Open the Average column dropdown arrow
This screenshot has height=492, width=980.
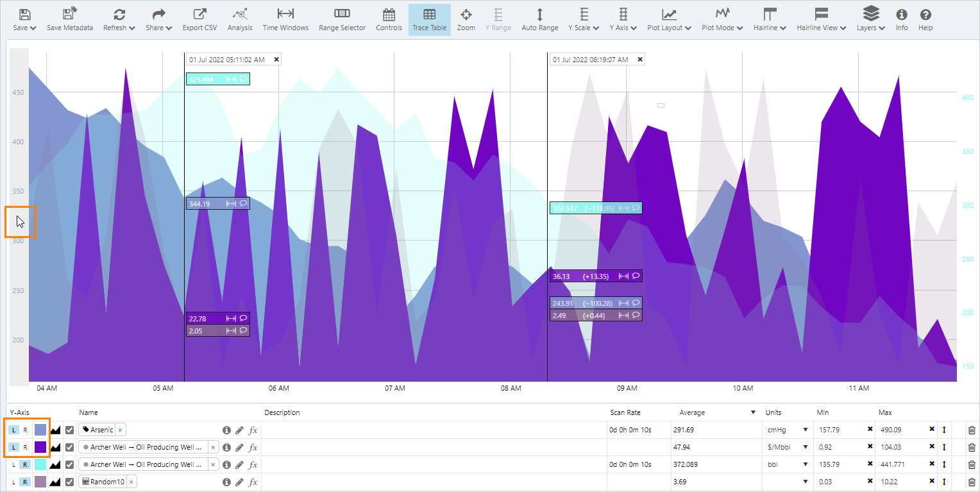[752, 412]
